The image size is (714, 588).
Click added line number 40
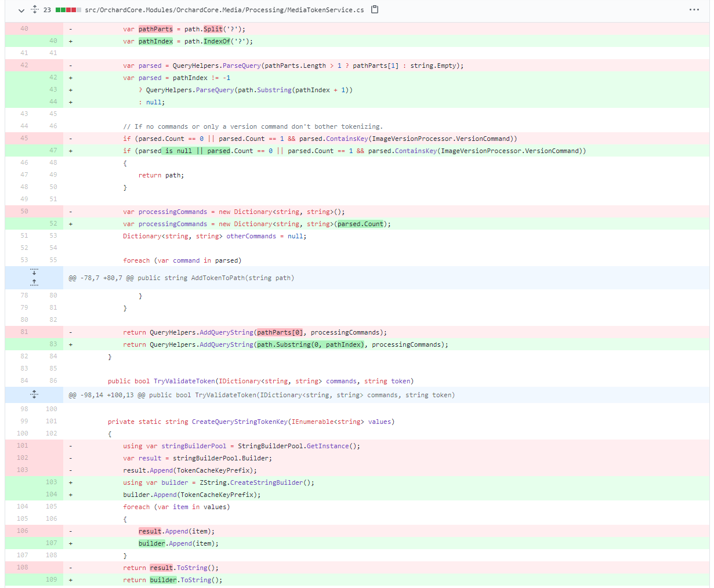[53, 41]
